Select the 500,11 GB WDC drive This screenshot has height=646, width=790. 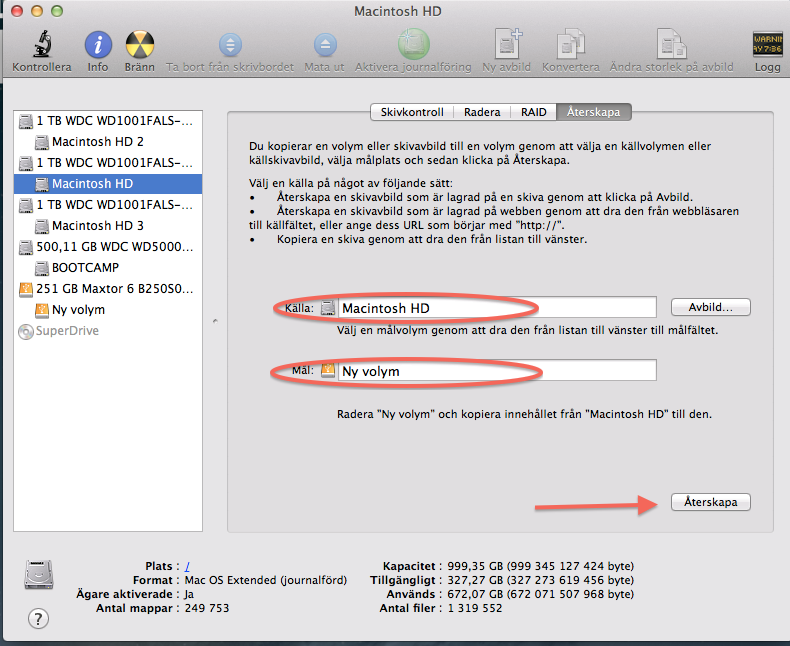point(108,247)
